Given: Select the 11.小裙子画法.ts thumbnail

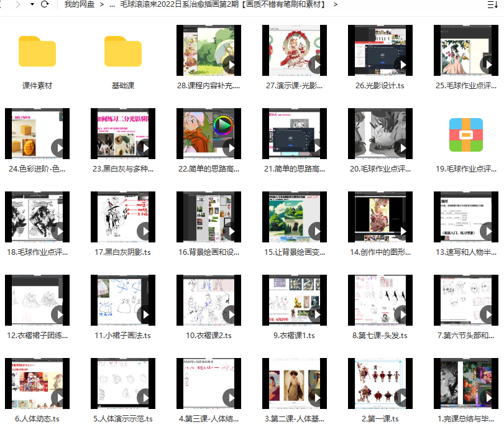Looking at the screenshot, I should 123,299.
